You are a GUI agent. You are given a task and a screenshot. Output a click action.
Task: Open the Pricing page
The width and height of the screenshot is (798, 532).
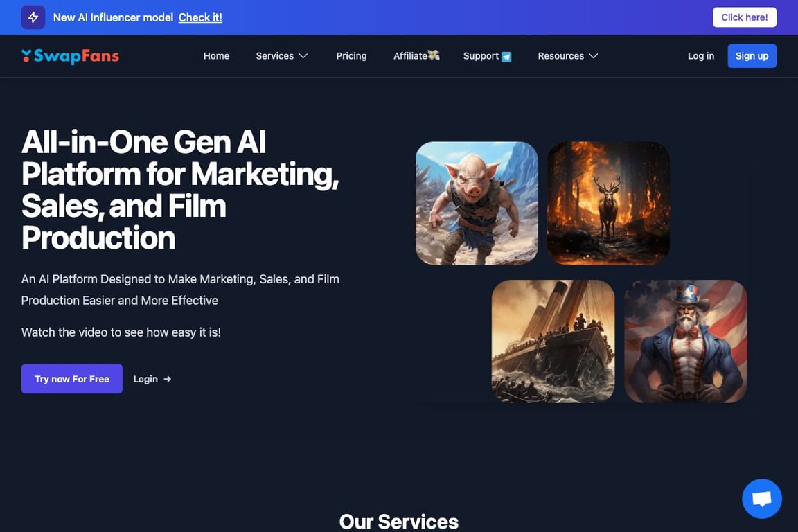[x=352, y=56]
